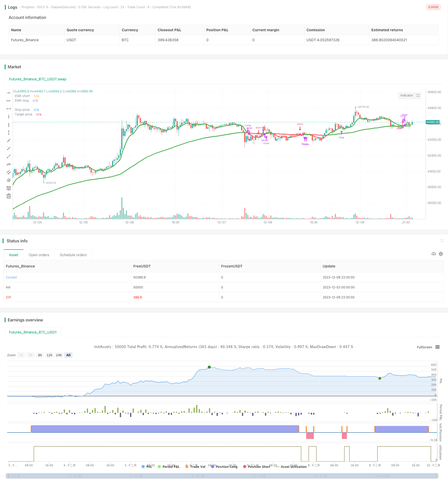Click the Diff row label
The image size is (448, 486).
tap(8, 297)
